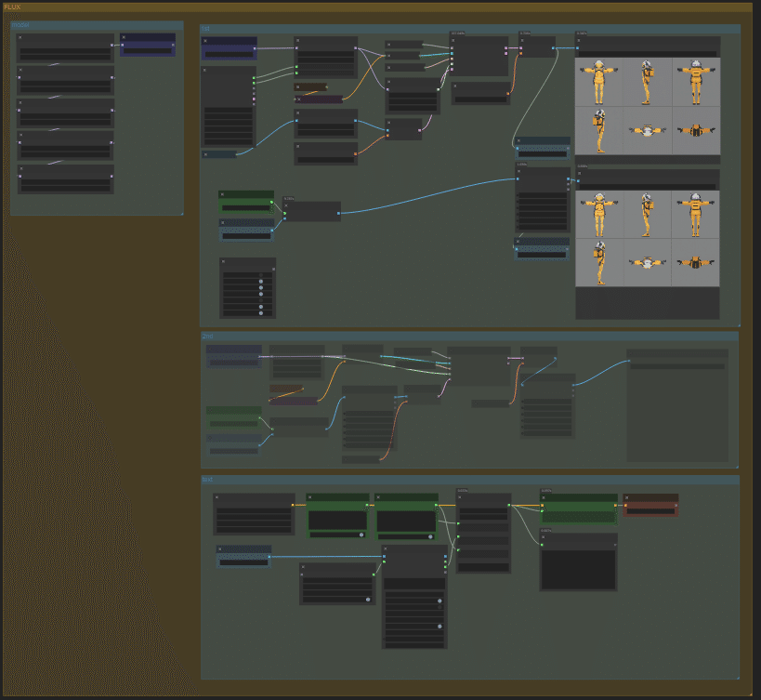The height and width of the screenshot is (700, 761).
Task: Toggle the circle control on the green node's bottom widget
Action: point(361,535)
